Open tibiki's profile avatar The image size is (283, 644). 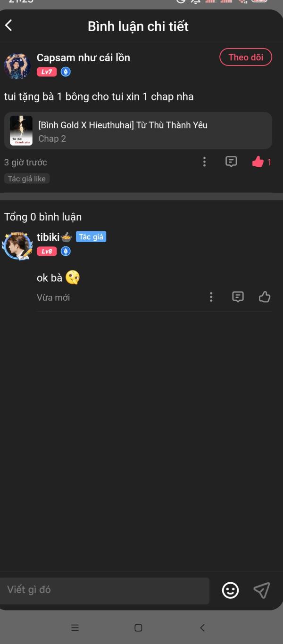point(17,245)
